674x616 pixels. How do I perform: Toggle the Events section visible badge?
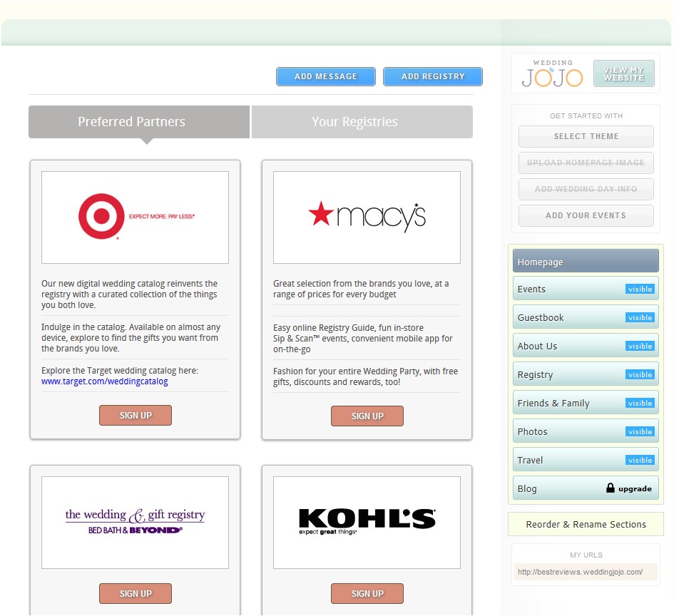pyautogui.click(x=640, y=289)
